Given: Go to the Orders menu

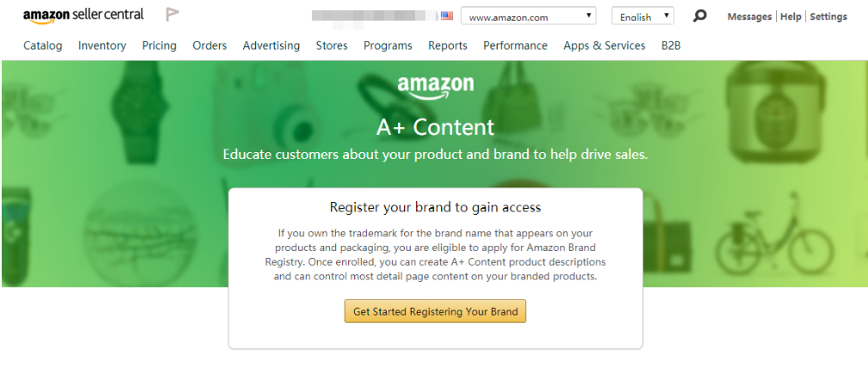Looking at the screenshot, I should point(210,46).
